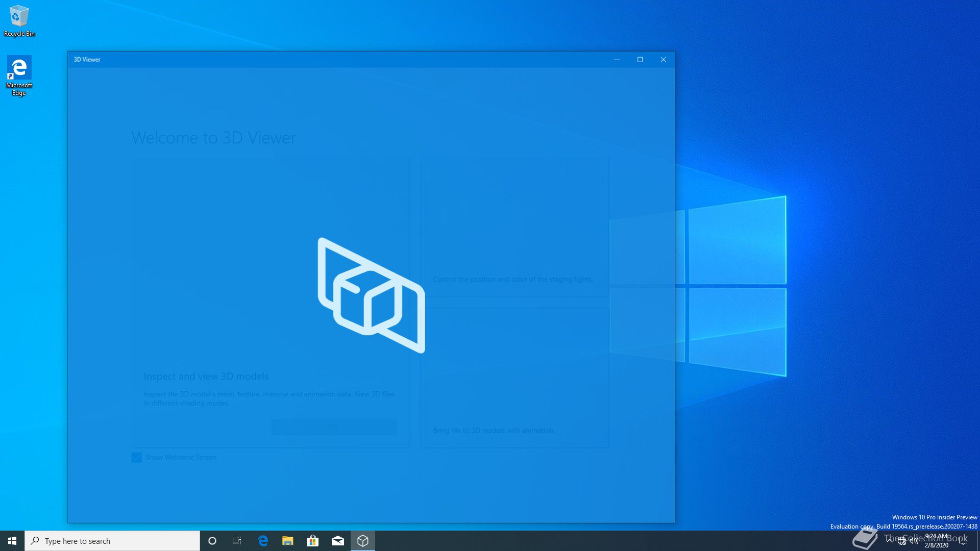This screenshot has height=551, width=980.
Task: Toggle the Show Welcome Screen checkbox
Action: coord(137,458)
